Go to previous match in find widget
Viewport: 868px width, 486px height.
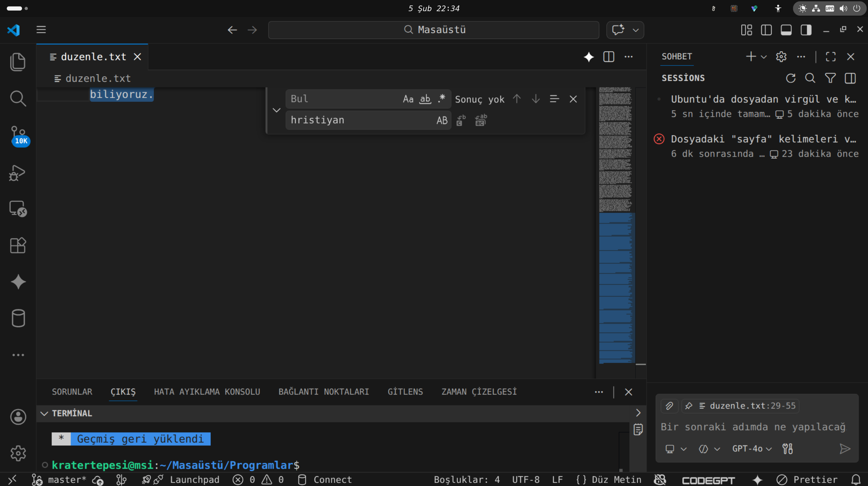(517, 99)
